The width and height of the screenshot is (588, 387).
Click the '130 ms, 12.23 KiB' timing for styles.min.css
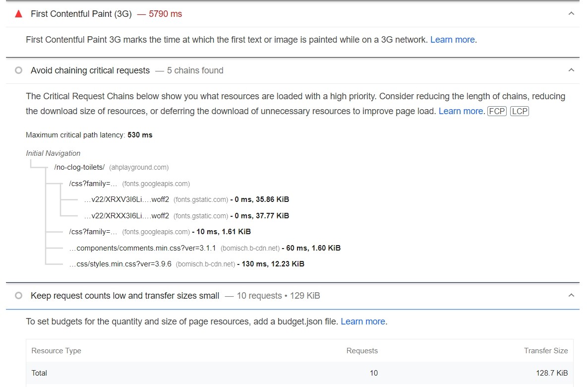pos(273,264)
